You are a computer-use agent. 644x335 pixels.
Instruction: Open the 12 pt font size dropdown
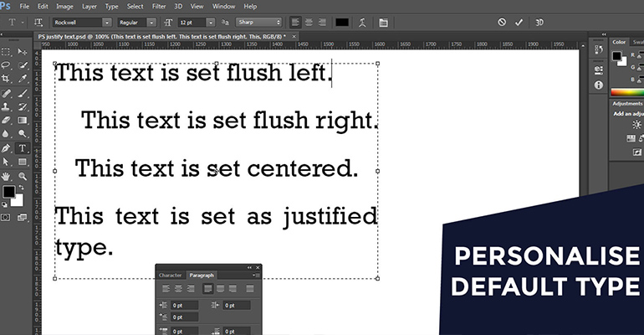tap(210, 23)
